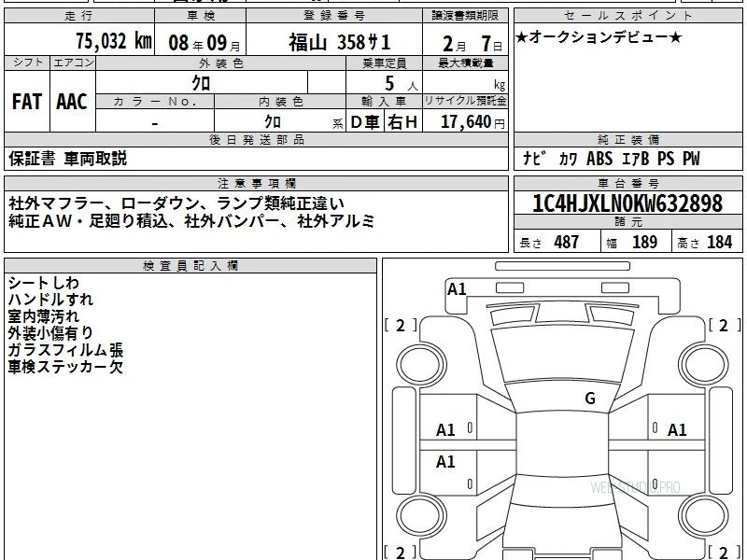
Task: Click the 検査員記入欄 header bar
Action: pos(190,266)
